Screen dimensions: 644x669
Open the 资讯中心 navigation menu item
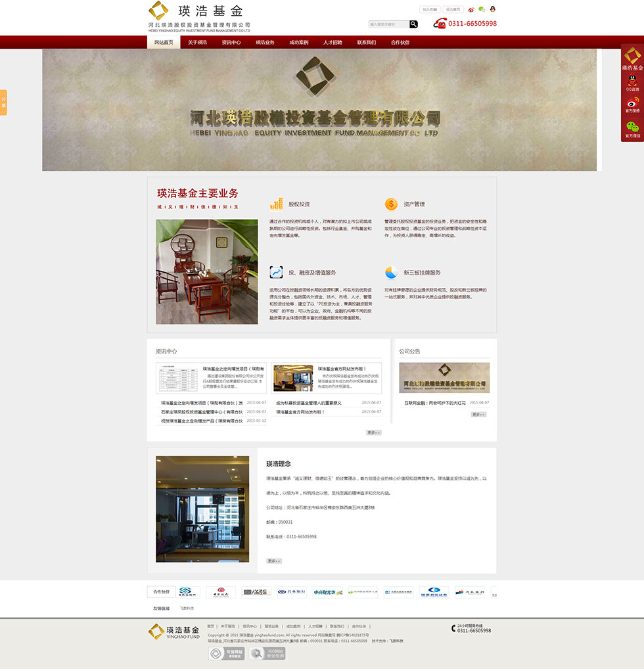231,42
